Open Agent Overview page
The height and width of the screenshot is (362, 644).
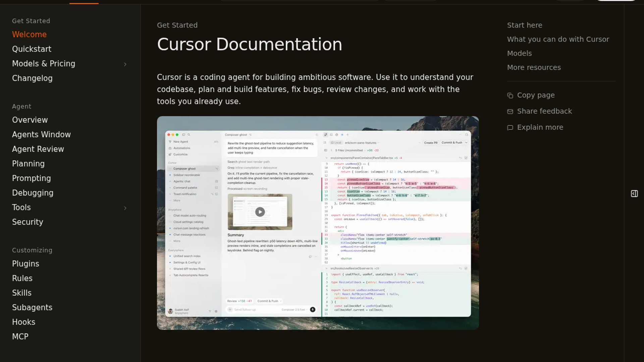(30, 120)
